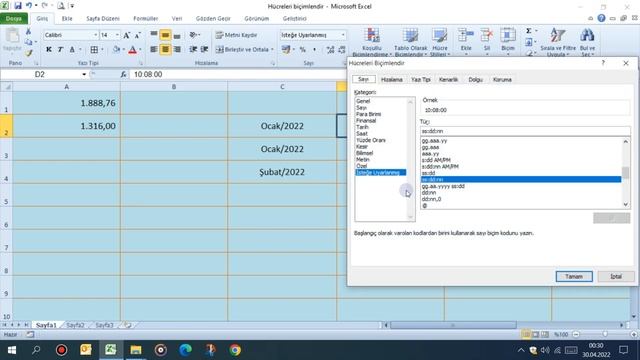Click the text orientation icon
This screenshot has width=640, height=360.
click(194, 35)
